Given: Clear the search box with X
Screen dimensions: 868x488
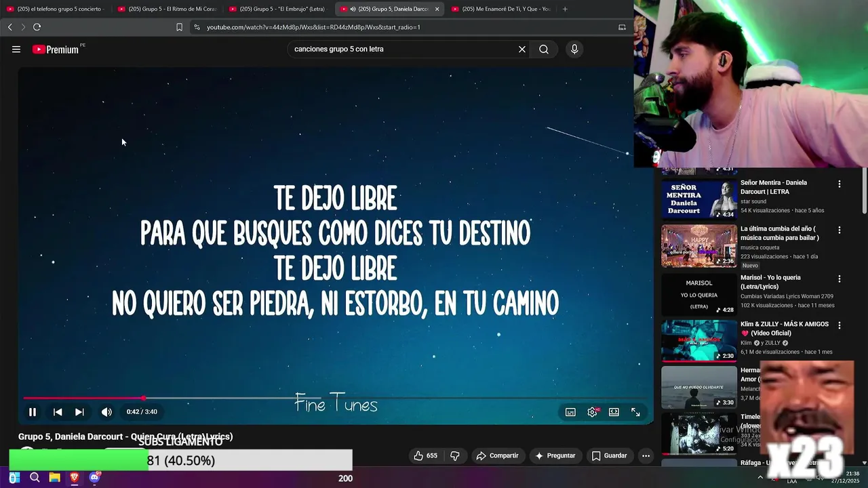Looking at the screenshot, I should coord(522,49).
